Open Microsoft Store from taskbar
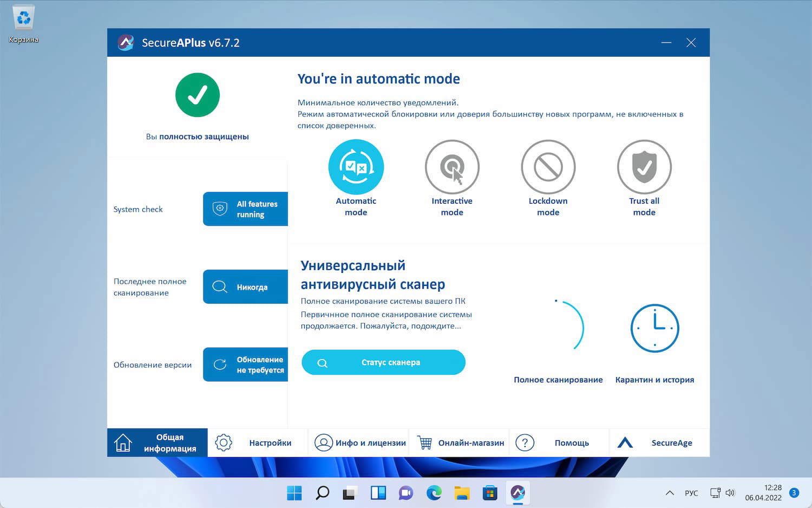Viewport: 812px width, 508px height. coord(490,493)
